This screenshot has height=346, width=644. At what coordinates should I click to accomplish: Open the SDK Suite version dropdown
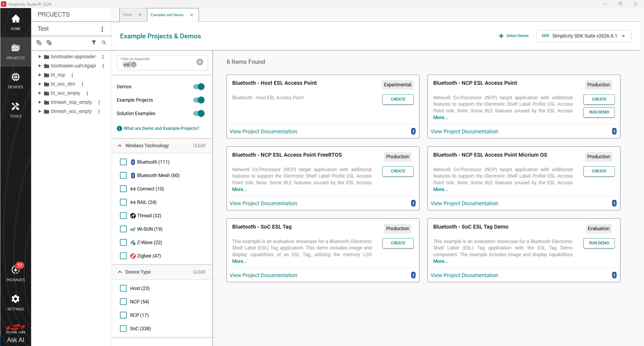click(584, 36)
